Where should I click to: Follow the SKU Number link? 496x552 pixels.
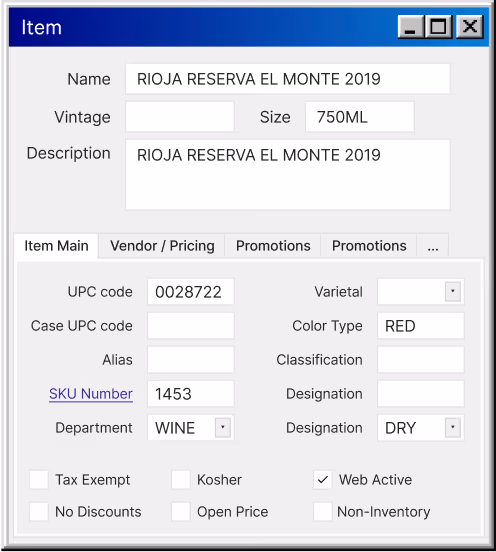(91, 394)
